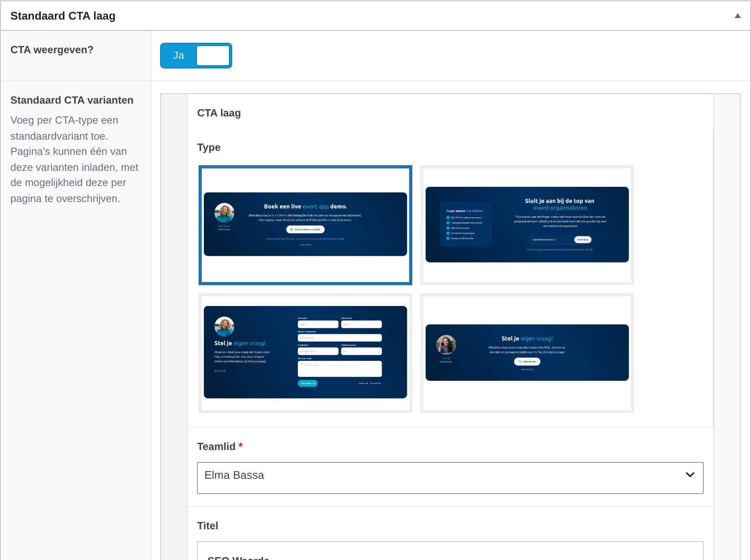Click the CTA laag row heading
The height and width of the screenshot is (560, 751).
[219, 113]
